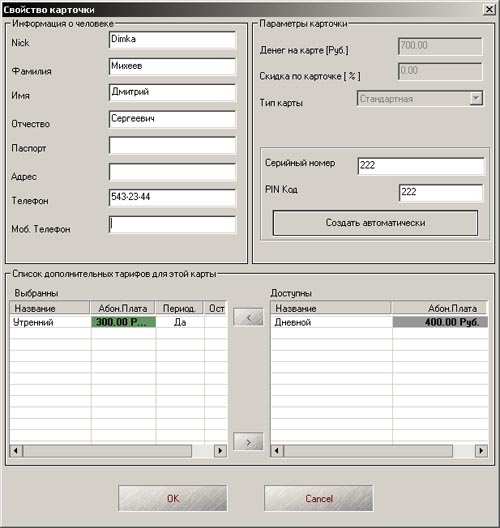Click Создать автоматически button
Image resolution: width=500 pixels, height=528 pixels.
[x=375, y=223]
